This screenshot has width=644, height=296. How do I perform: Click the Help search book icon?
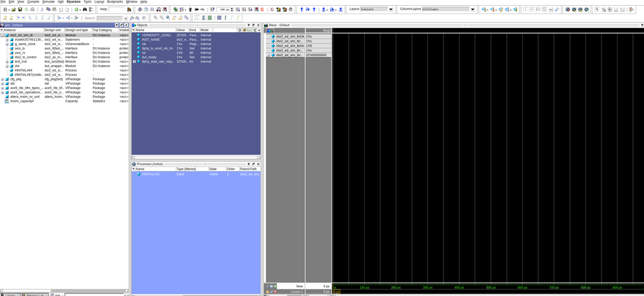(129, 9)
